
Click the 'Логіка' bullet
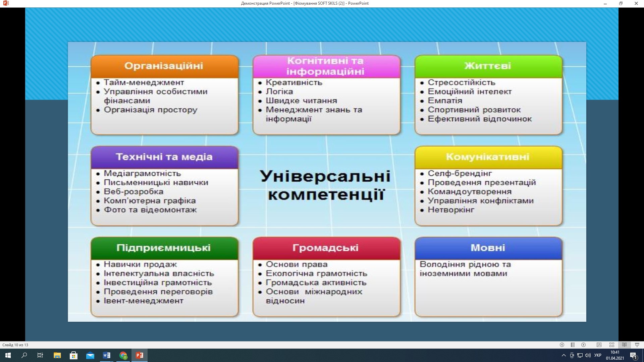(279, 92)
